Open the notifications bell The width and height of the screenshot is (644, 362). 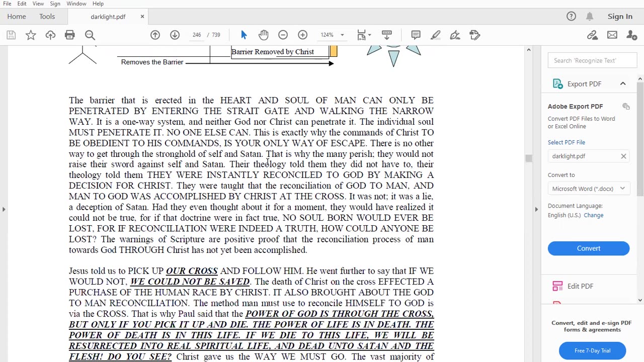pos(590,16)
